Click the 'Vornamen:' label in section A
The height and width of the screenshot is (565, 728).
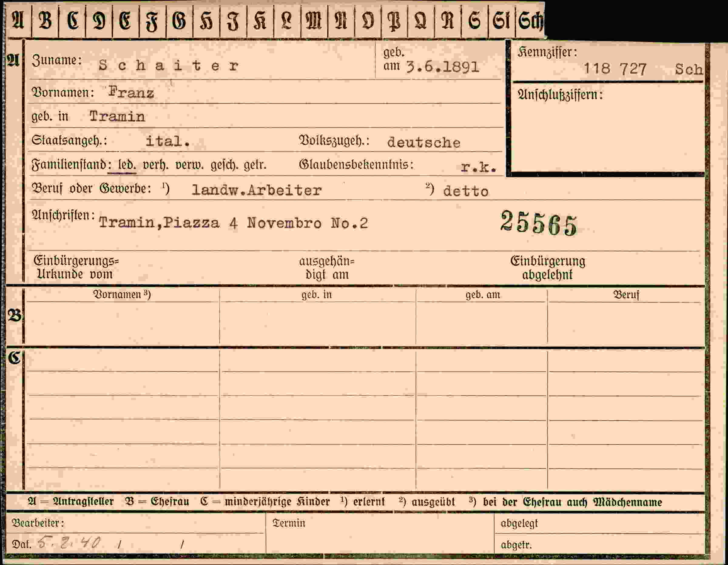pos(63,92)
